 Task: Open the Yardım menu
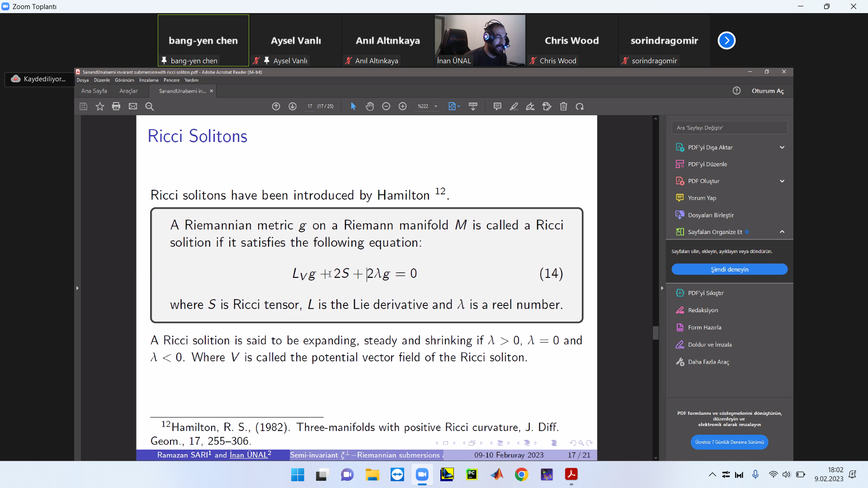[191, 80]
